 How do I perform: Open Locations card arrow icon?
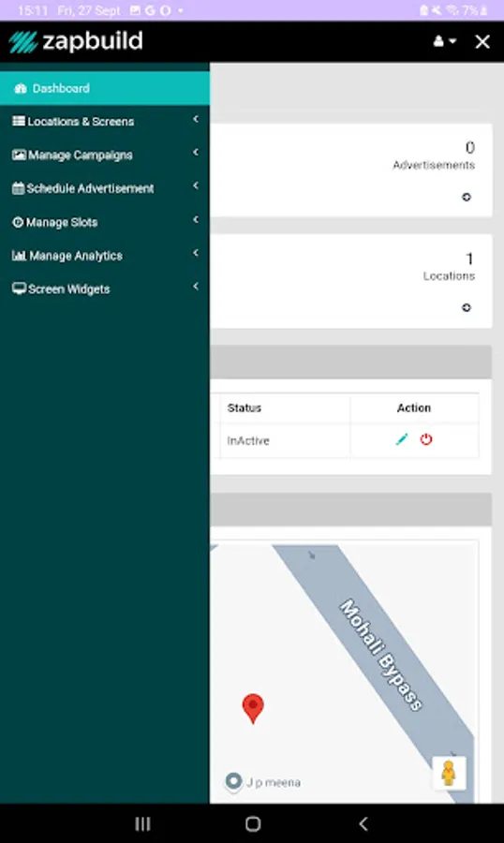point(467,307)
